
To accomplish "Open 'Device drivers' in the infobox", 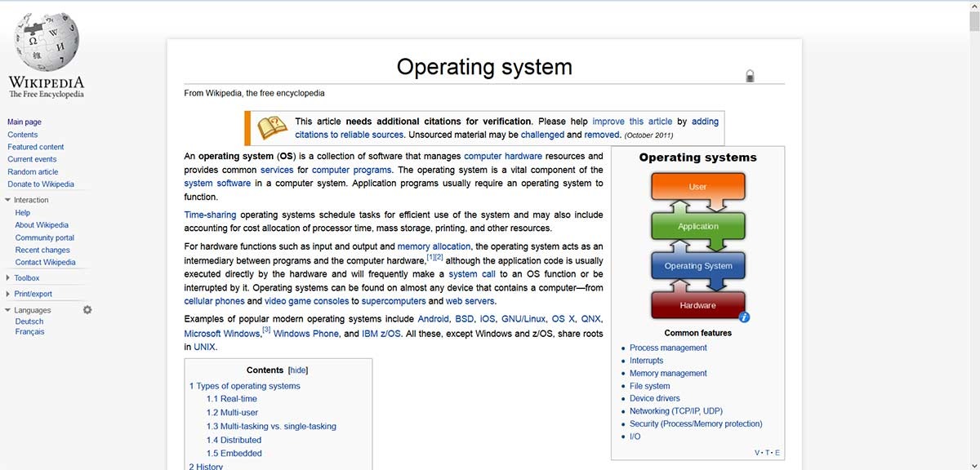I will (x=655, y=399).
